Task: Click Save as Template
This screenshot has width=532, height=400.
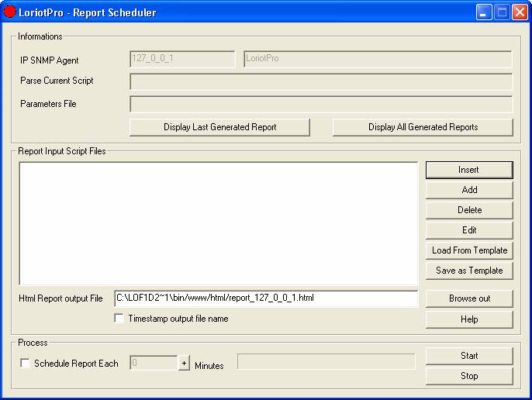Action: point(469,271)
